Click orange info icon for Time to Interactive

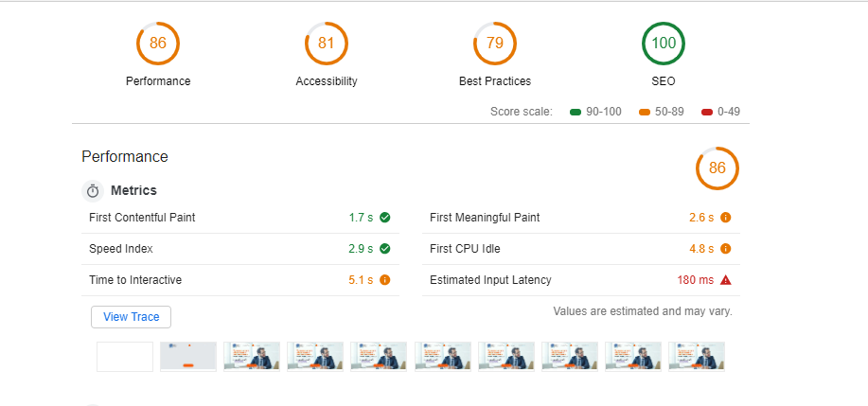point(385,280)
